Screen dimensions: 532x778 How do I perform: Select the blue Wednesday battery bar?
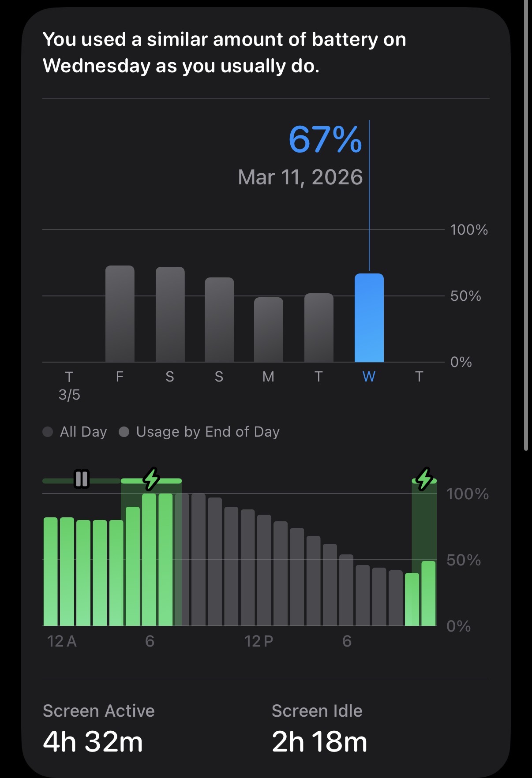[369, 318]
